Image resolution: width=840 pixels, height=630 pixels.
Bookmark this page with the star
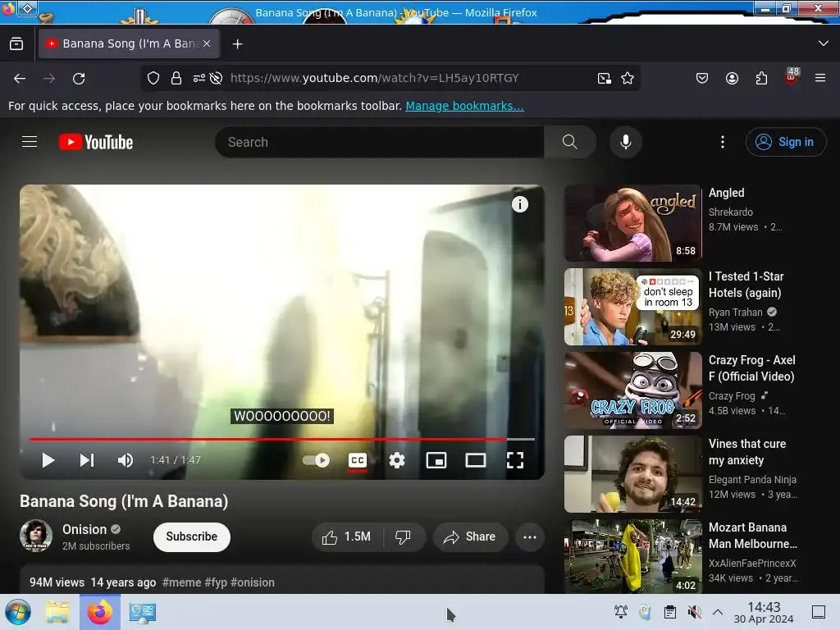(x=628, y=78)
